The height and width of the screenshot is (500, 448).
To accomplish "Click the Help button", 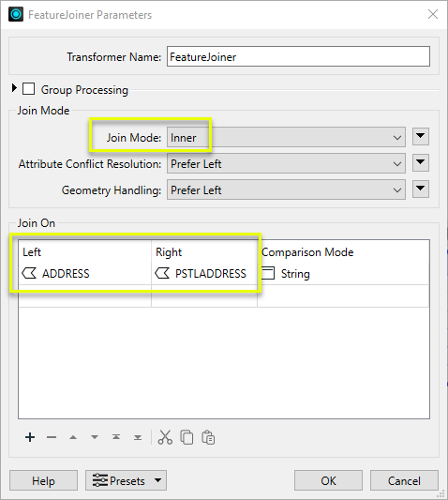I will click(43, 480).
